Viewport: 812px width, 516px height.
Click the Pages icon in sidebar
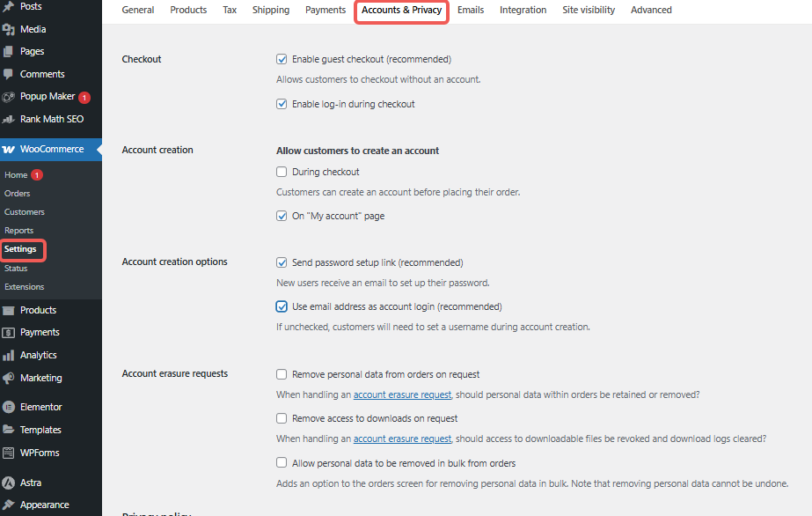tap(9, 52)
